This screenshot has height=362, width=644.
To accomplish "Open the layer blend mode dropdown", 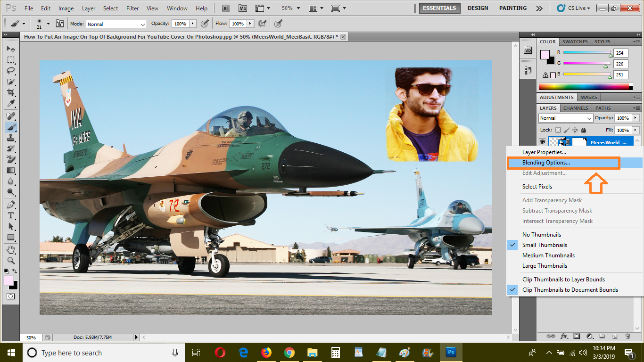I will point(566,118).
